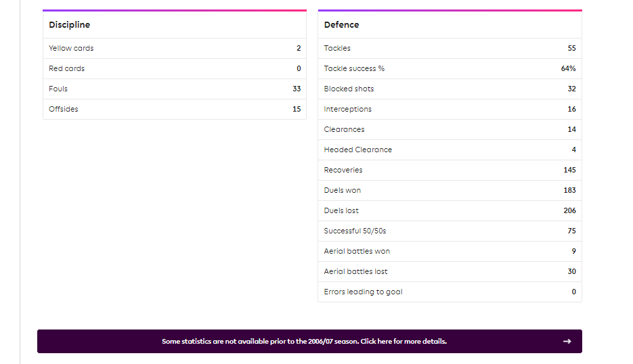The image size is (633, 364).
Task: Click the Aerial battles won value 9
Action: 573,251
